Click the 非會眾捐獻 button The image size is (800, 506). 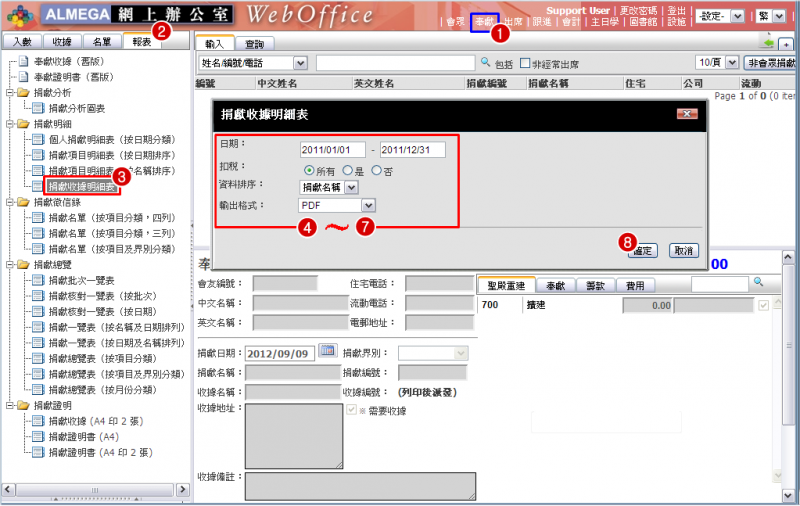coord(770,63)
